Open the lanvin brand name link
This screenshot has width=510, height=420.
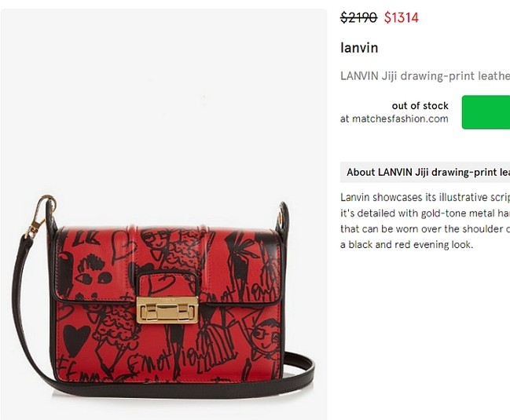(359, 48)
